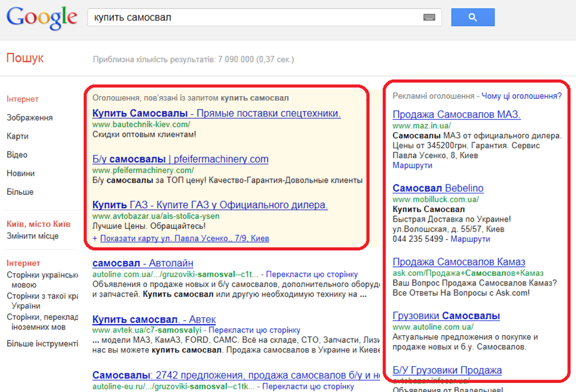Open the самосвал - Автолайн result
Viewport: 576px width, 392px height.
point(143,263)
